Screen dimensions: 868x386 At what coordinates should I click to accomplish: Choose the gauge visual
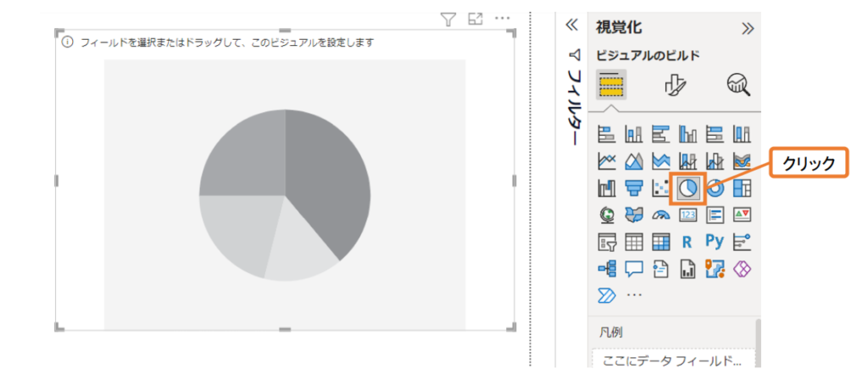[661, 215]
